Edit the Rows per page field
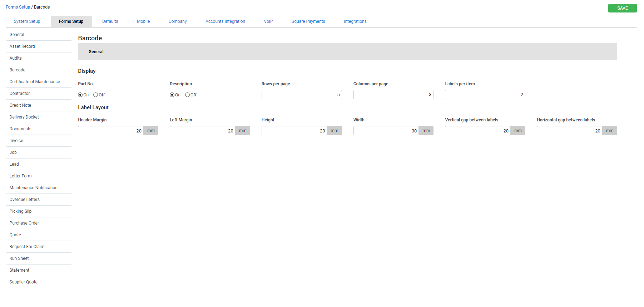The height and width of the screenshot is (307, 644). point(302,95)
